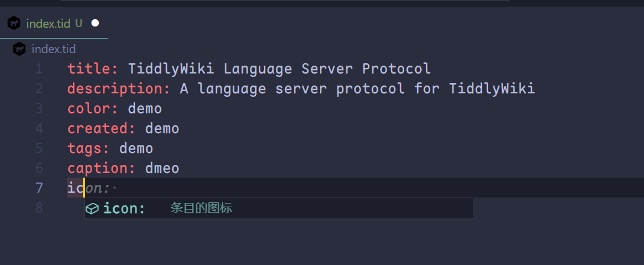The image size is (644, 265).
Task: Click the demo value on the color line
Action: [x=145, y=108]
